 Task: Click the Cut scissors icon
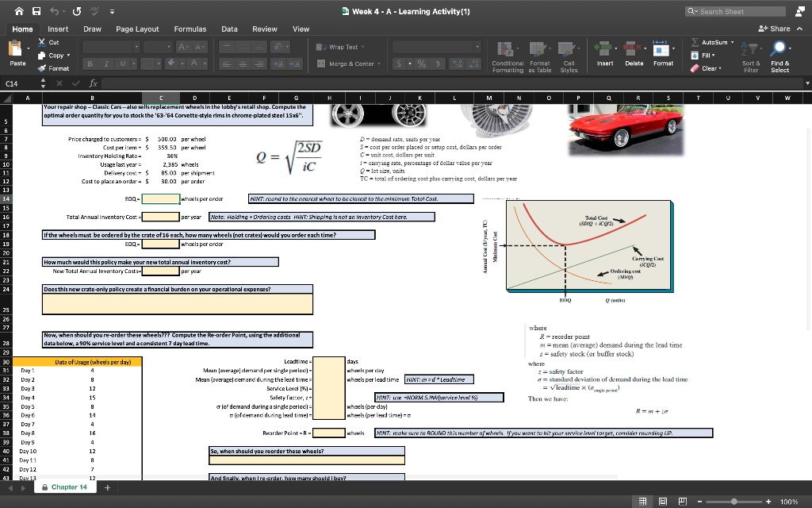pos(42,41)
